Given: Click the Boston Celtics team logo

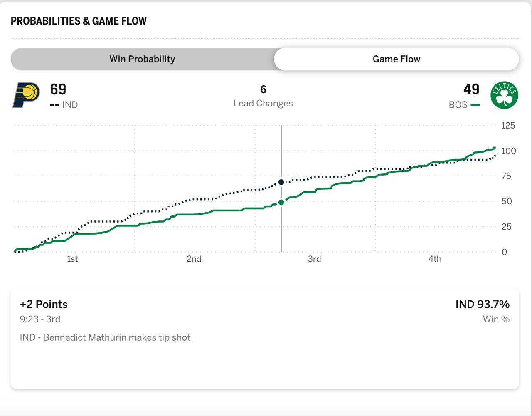Looking at the screenshot, I should click(x=504, y=95).
